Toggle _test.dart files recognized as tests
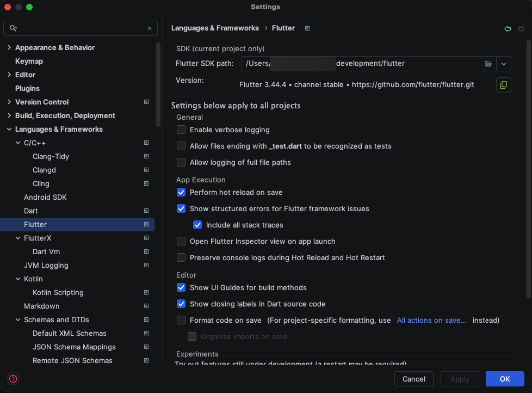The width and height of the screenshot is (532, 393). [x=181, y=146]
